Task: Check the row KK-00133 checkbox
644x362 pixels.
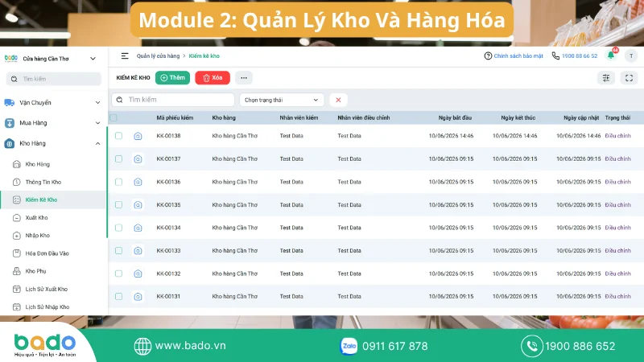Action: point(118,251)
